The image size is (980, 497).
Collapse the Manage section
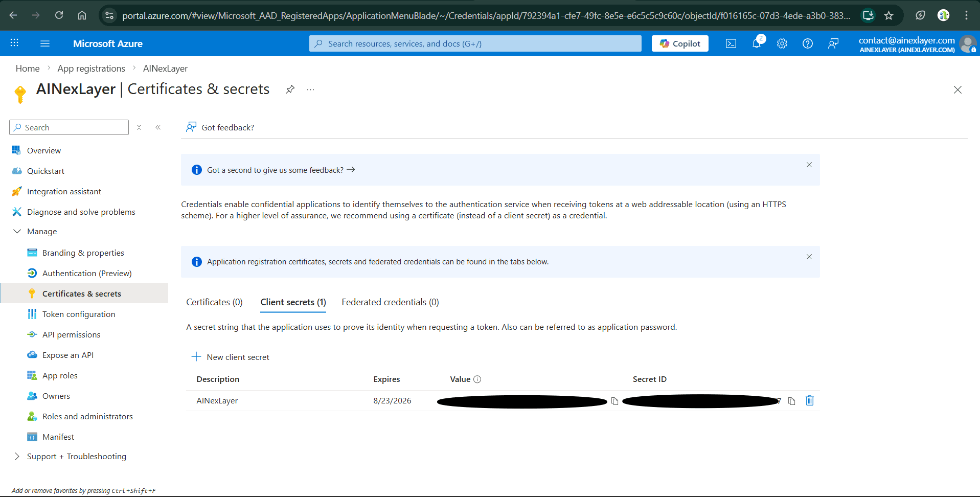point(17,232)
